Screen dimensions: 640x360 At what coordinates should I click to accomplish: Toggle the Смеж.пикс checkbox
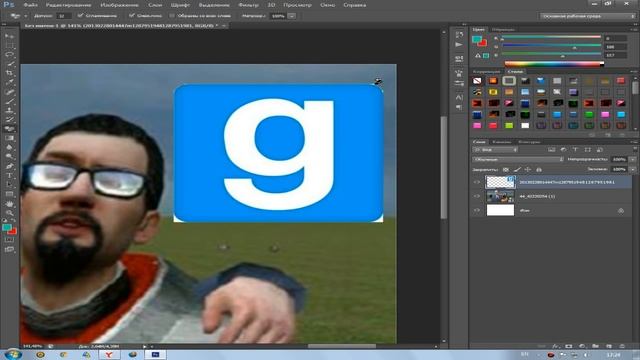coord(132,16)
